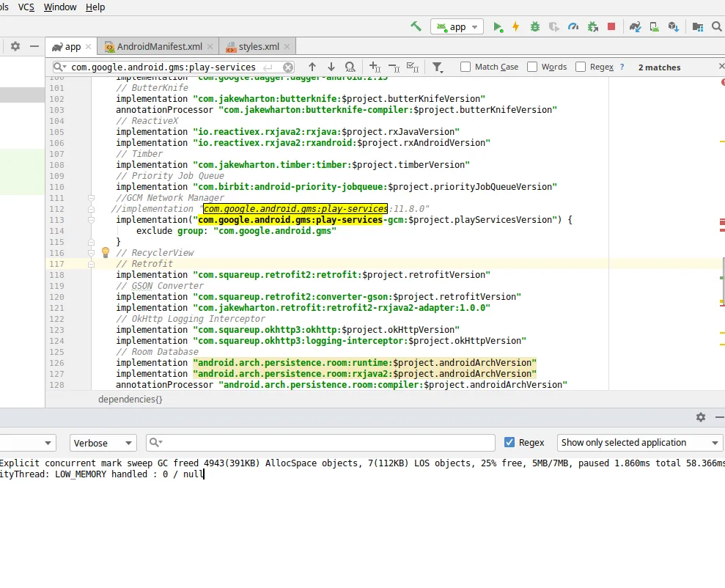
Task: Open the project panel settings gear
Action: (15, 46)
